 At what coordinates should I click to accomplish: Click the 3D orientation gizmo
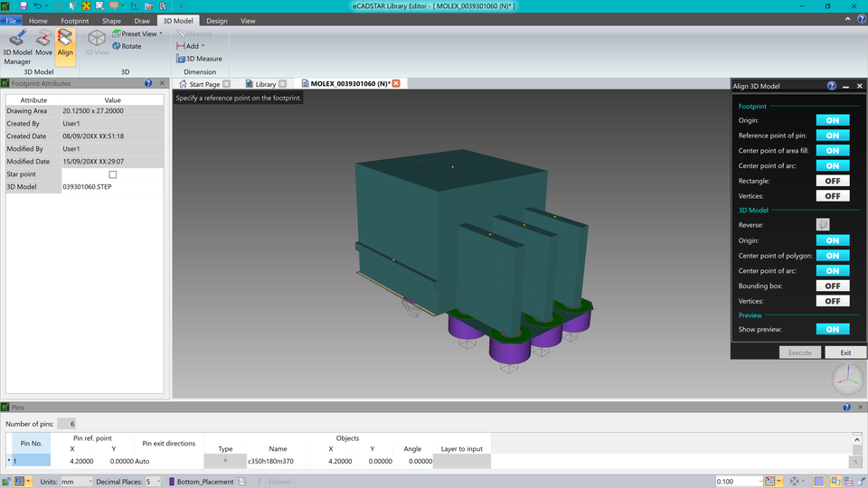tap(847, 380)
